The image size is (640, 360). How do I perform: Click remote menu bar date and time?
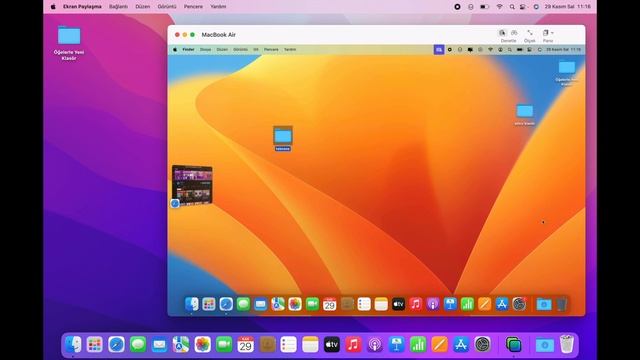pos(563,49)
